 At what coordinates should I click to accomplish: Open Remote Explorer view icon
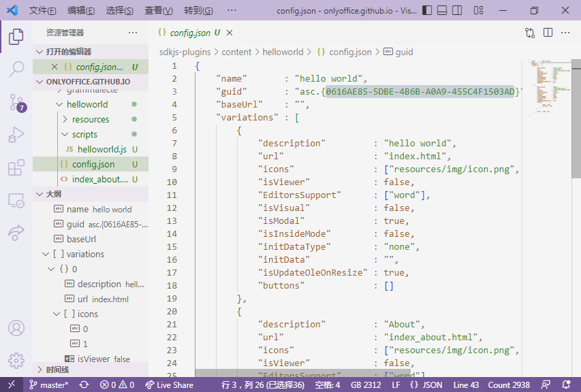(16, 200)
